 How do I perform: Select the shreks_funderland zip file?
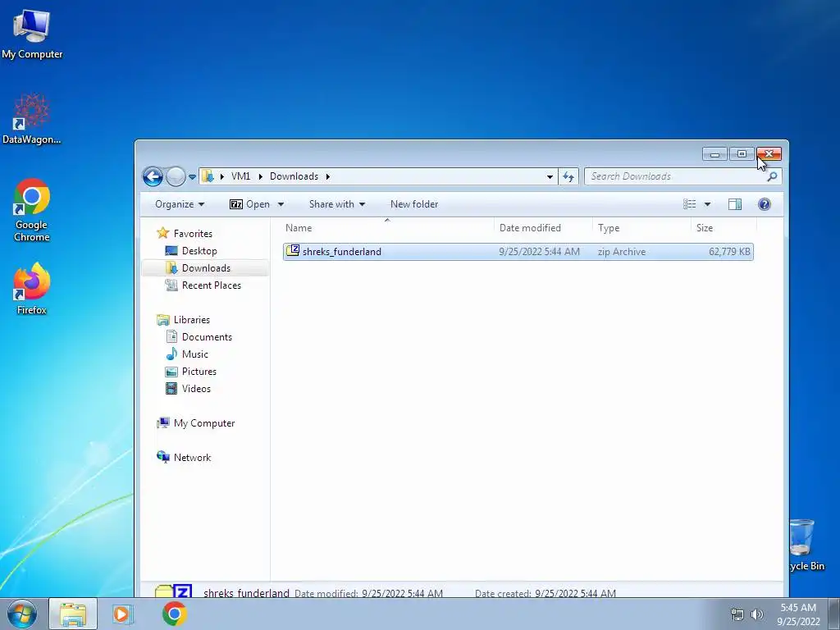click(x=518, y=252)
